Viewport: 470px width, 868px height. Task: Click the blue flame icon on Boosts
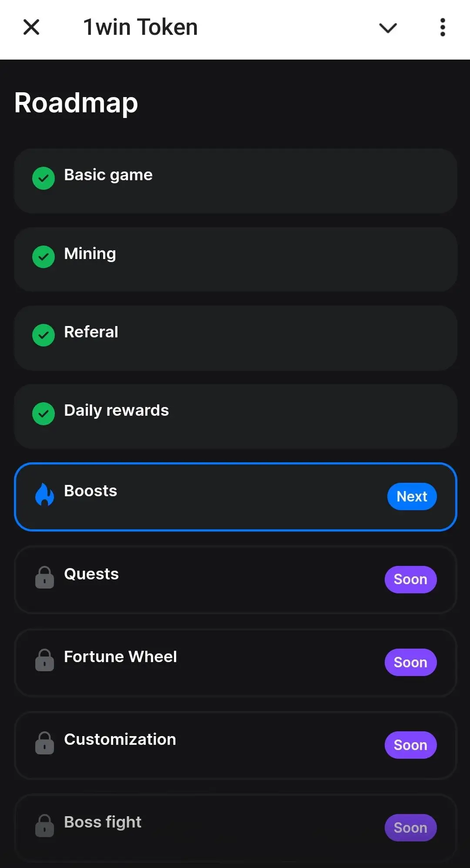coord(44,495)
